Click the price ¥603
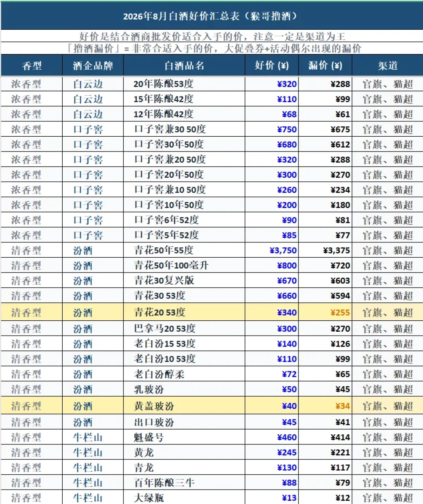The width and height of the screenshot is (423, 504). pos(340,281)
